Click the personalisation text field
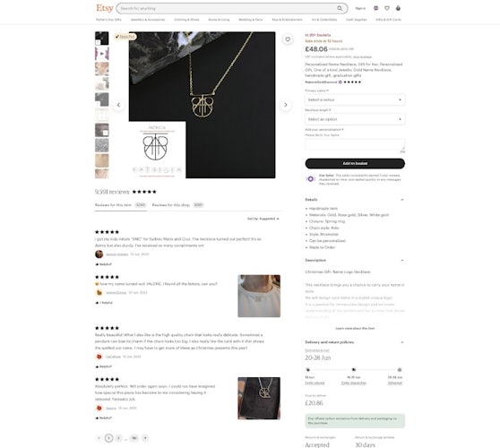 [x=355, y=144]
